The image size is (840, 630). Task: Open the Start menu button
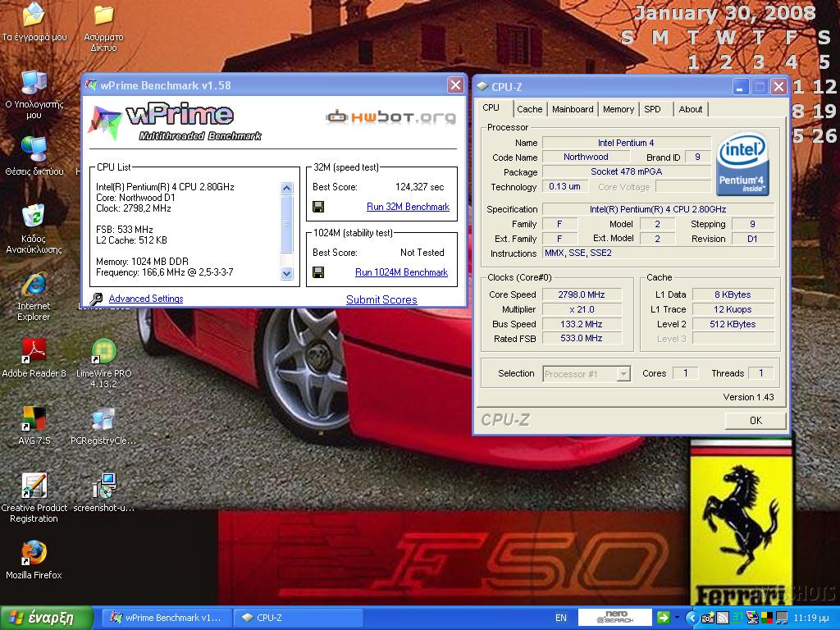pos(47,619)
